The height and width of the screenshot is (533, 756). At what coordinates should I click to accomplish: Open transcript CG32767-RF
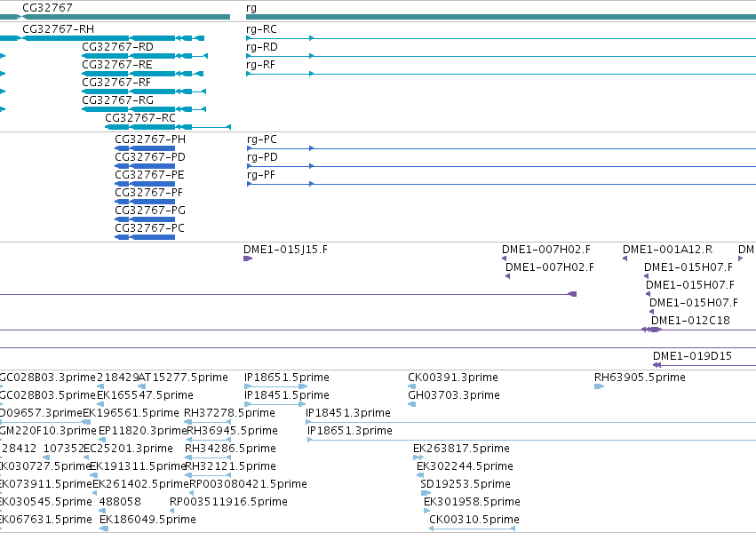pos(116,83)
